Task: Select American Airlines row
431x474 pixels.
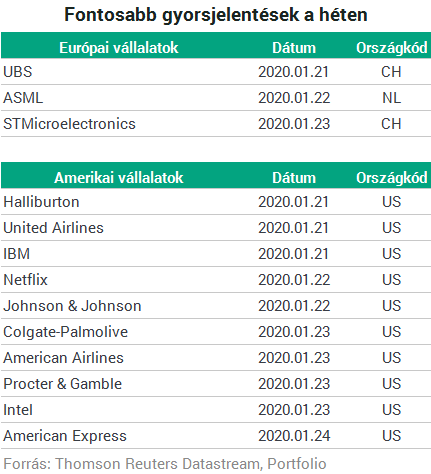Action: (x=215, y=358)
